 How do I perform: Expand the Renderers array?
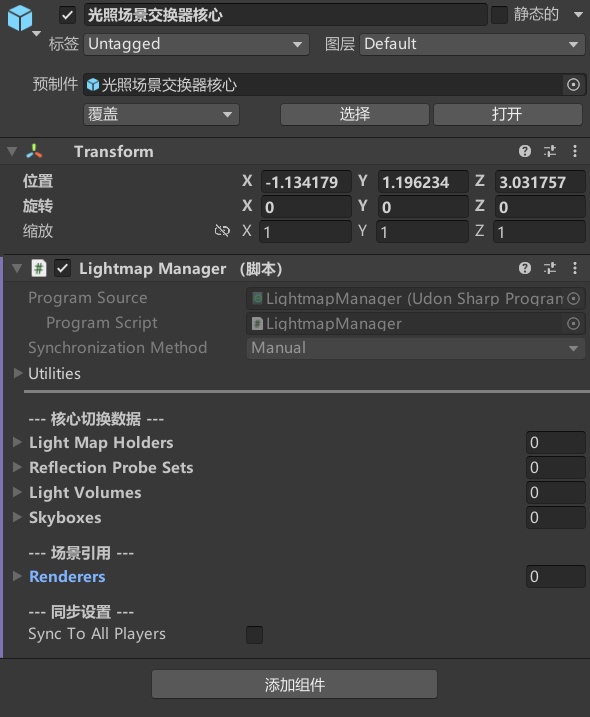[18, 576]
